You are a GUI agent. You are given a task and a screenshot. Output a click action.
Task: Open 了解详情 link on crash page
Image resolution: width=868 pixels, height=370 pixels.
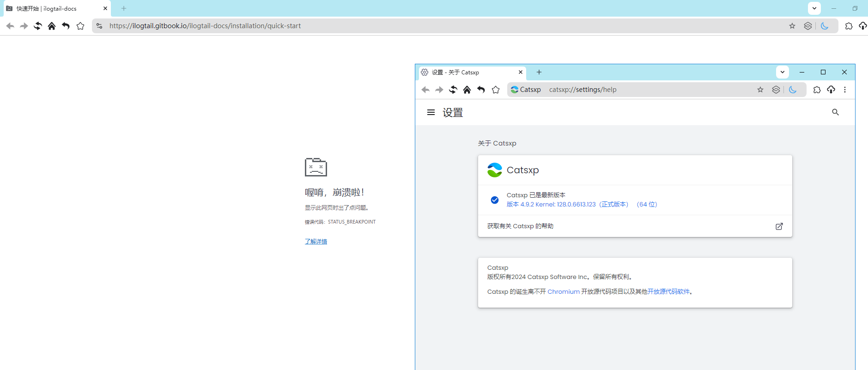316,241
